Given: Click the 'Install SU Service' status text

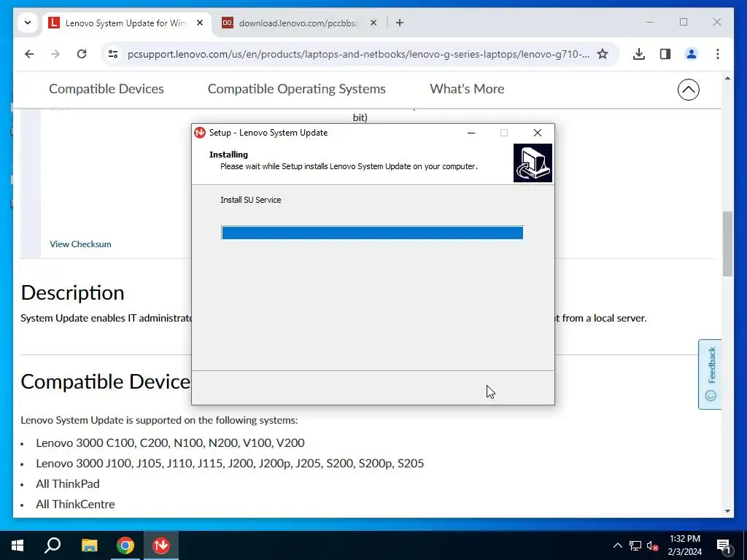Looking at the screenshot, I should [251, 200].
